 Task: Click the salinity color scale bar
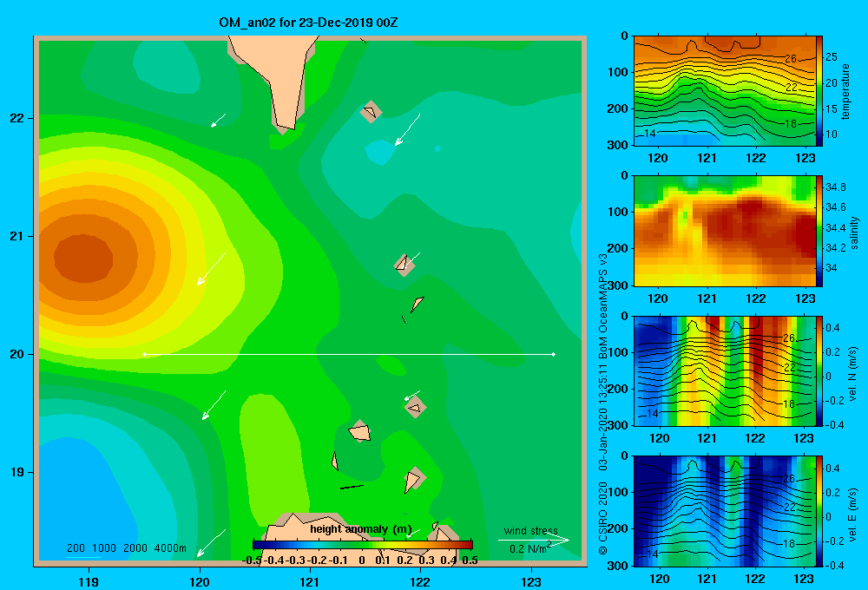coord(819,231)
